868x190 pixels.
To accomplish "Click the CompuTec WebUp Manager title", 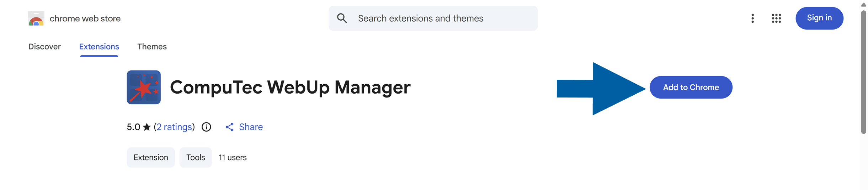I will (290, 87).
